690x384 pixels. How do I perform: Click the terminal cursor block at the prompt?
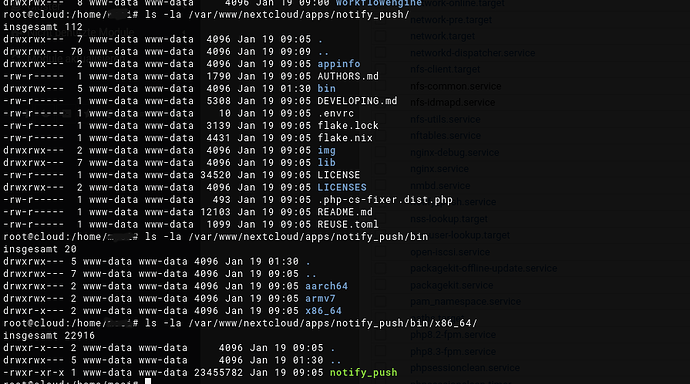pyautogui.click(x=148, y=381)
